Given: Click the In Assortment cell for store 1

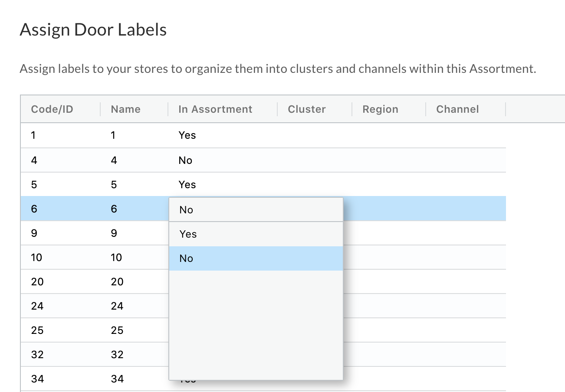Looking at the screenshot, I should point(187,135).
